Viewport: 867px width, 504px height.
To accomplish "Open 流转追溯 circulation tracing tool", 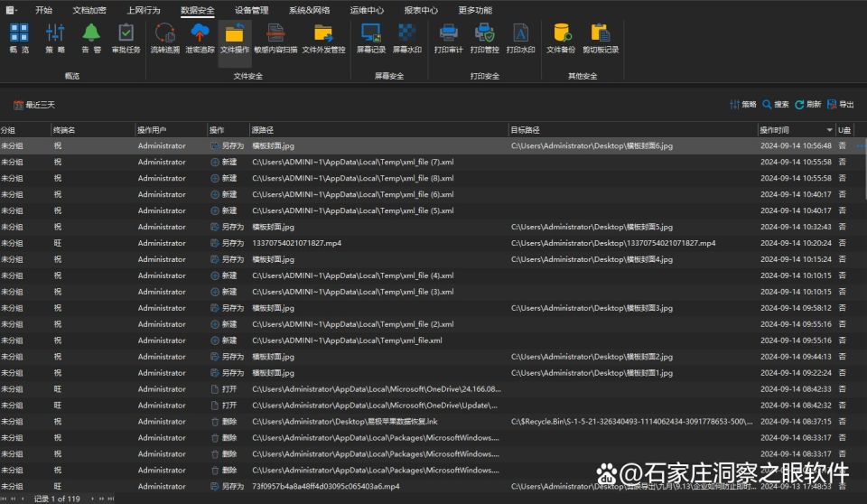I will [164, 38].
